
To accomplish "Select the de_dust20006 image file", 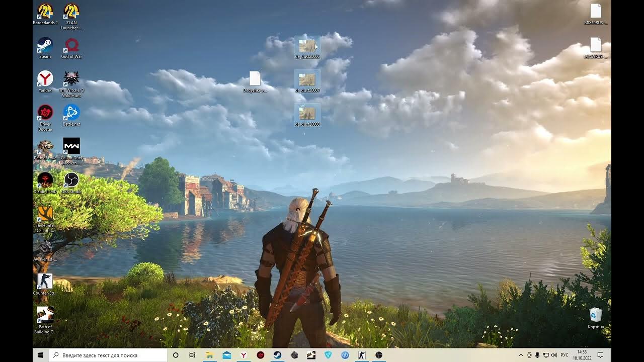I will [x=307, y=48].
